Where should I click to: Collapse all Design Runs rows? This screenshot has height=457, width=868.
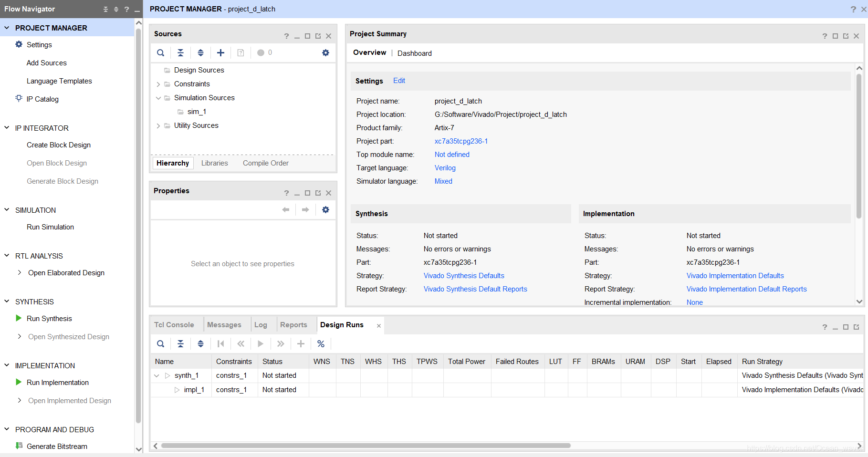point(180,344)
